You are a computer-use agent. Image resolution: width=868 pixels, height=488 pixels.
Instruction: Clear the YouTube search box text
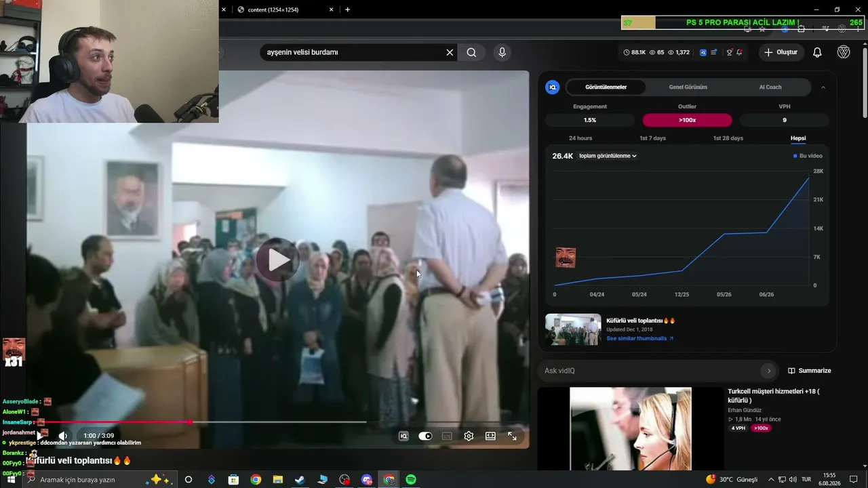pyautogui.click(x=450, y=52)
